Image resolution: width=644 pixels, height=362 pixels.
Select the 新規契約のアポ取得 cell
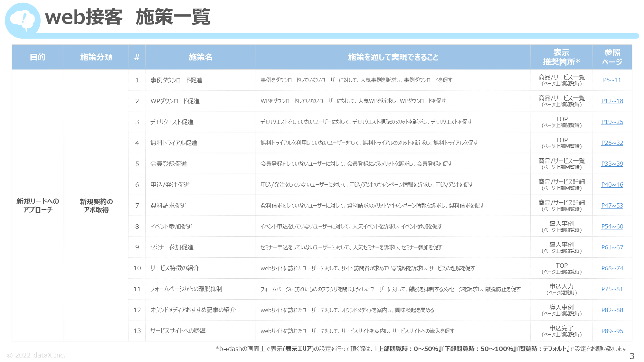pyautogui.click(x=96, y=206)
